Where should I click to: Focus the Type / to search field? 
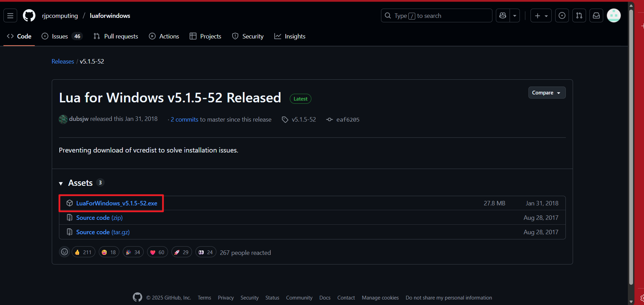click(x=437, y=15)
